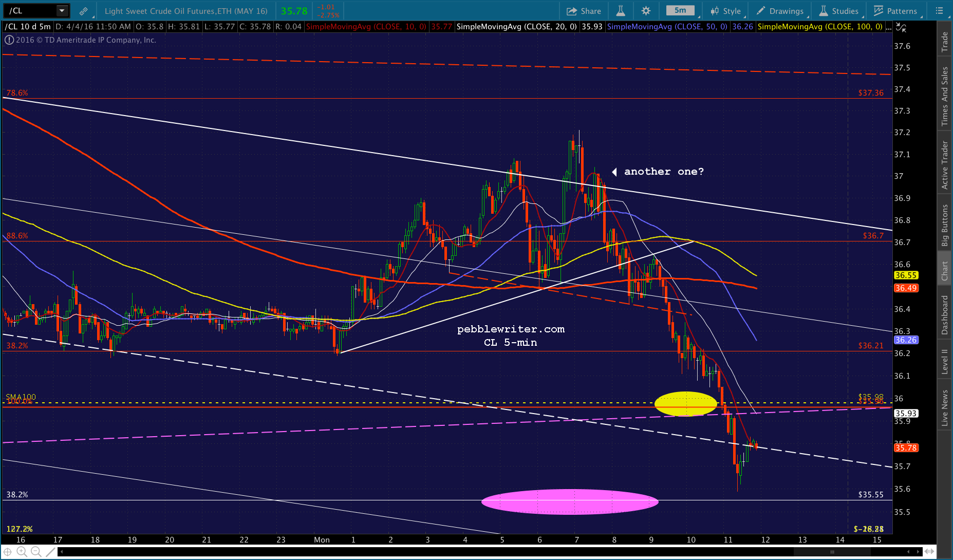Click the collapse-expand chart icon

901,28
